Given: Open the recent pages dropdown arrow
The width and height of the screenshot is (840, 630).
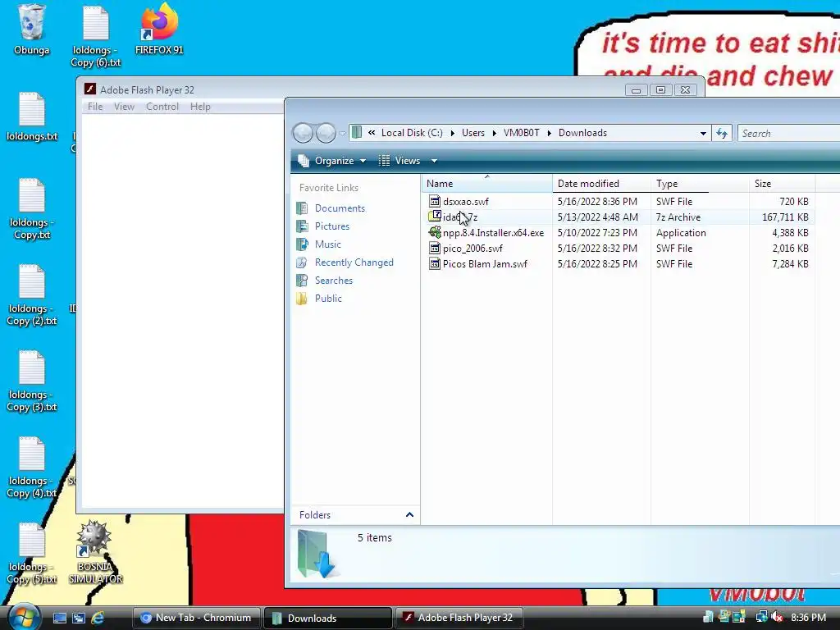Looking at the screenshot, I should 342,134.
